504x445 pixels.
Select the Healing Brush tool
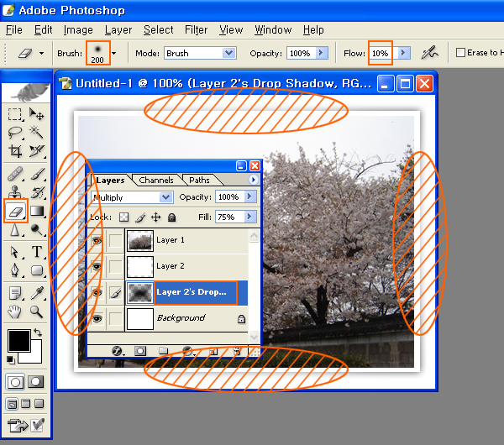point(15,175)
